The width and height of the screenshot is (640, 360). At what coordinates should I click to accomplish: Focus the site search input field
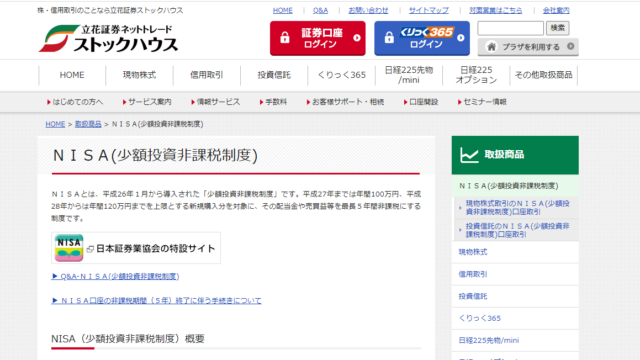511,28
